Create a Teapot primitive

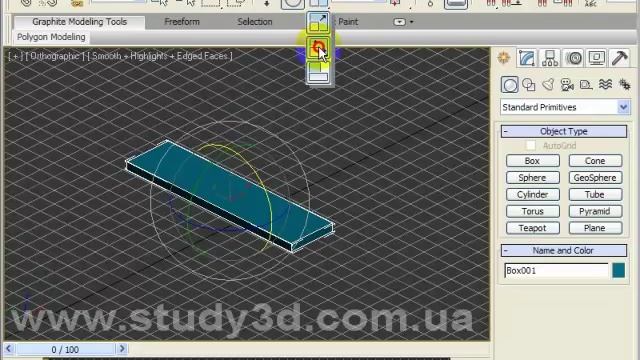click(532, 228)
